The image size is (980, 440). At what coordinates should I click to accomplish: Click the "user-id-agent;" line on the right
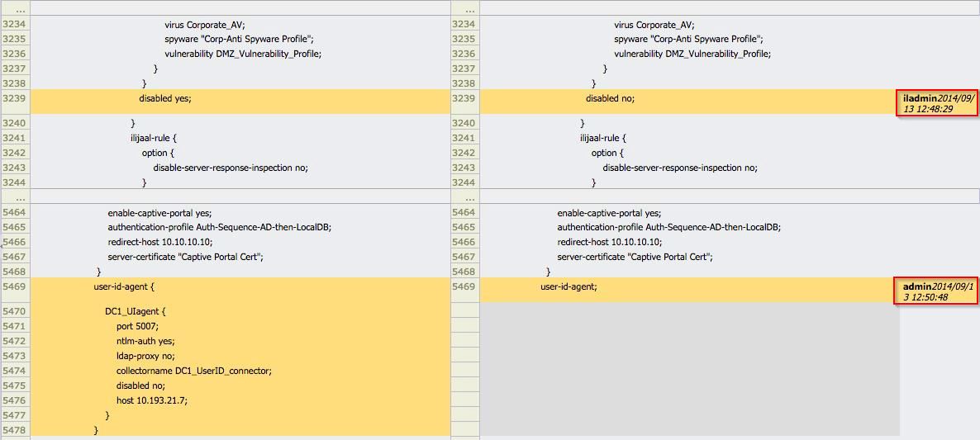[x=568, y=286]
